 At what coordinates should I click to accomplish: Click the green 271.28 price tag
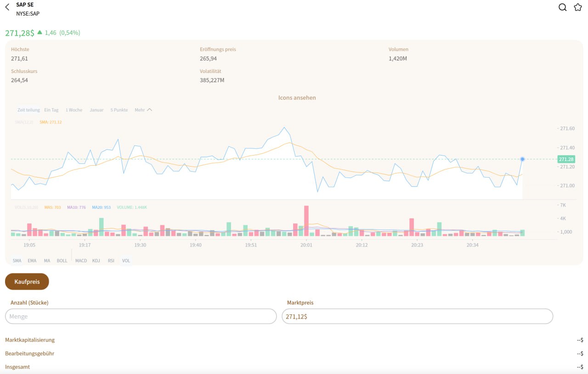click(566, 159)
